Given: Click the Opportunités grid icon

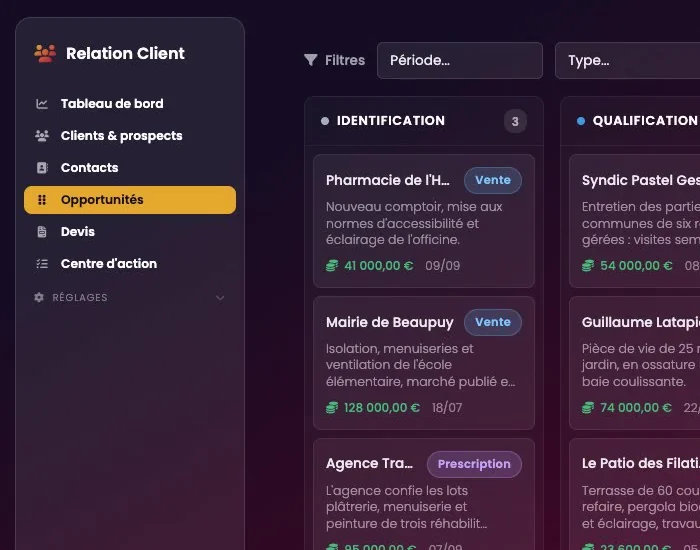Looking at the screenshot, I should (x=42, y=200).
